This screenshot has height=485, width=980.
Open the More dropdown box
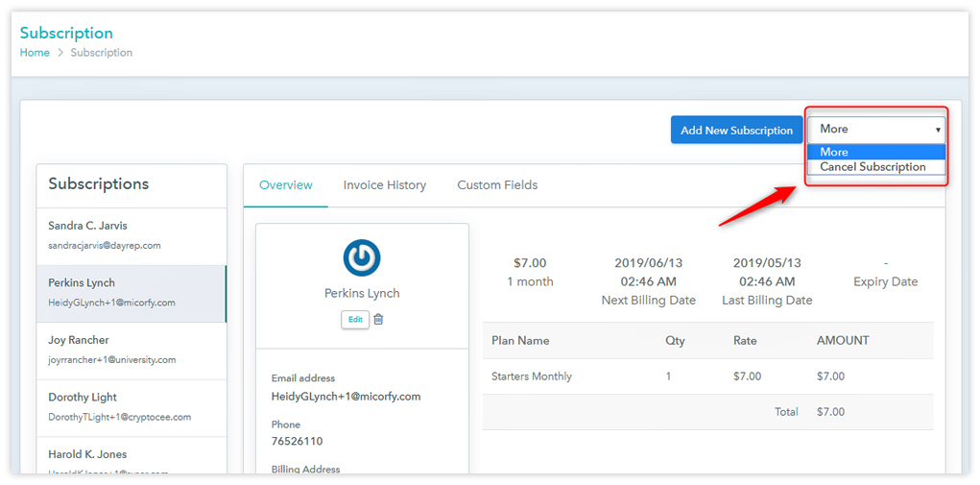[876, 129]
